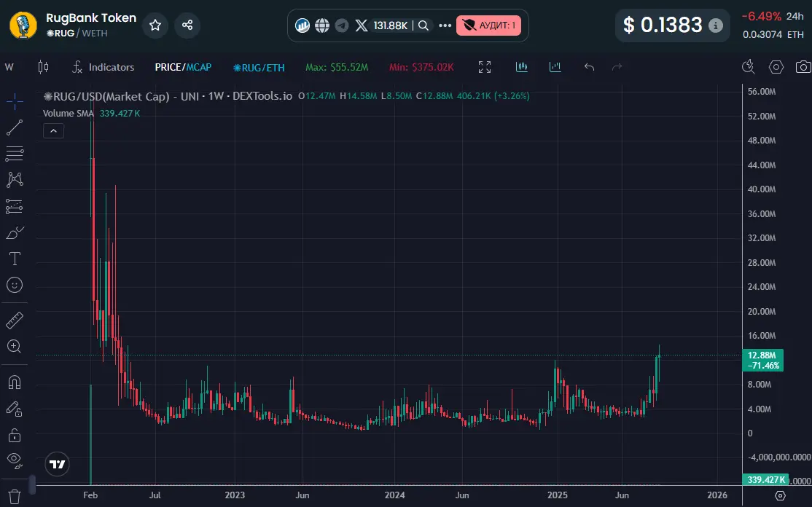Switch chart to MCAP mode
Screen dimensions: 812x507
[199, 67]
